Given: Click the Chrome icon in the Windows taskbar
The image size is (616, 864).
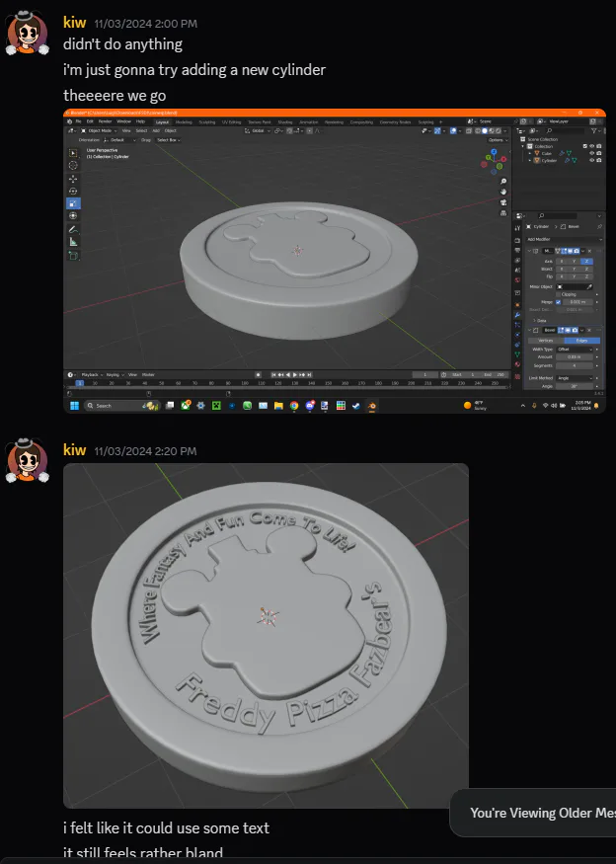Looking at the screenshot, I should tap(294, 406).
